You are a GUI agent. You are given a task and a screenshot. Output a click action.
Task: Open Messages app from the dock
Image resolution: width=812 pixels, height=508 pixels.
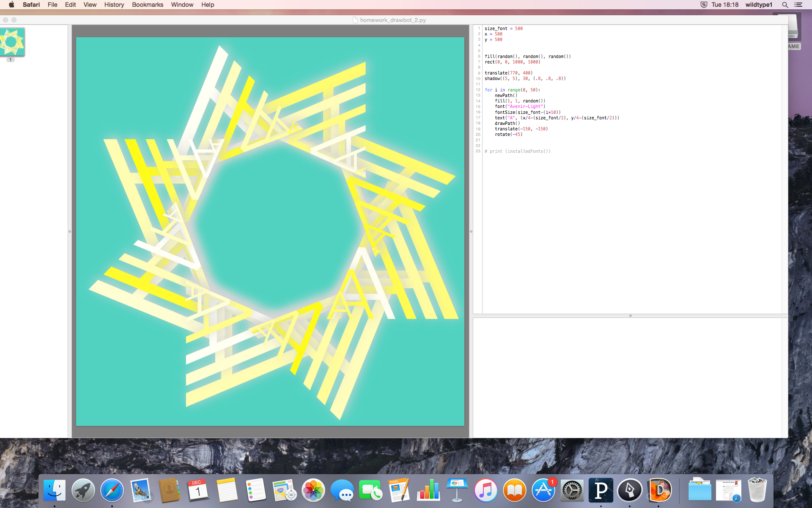(342, 490)
